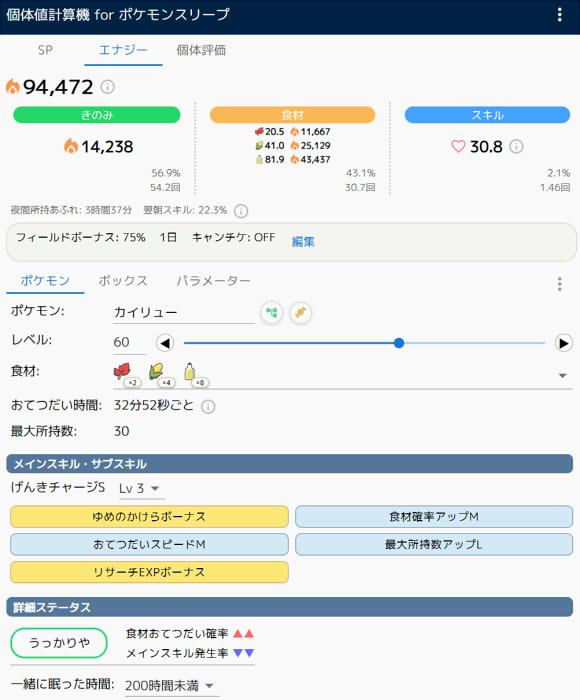Click the Pokémon name field カイリュー
Viewport: 580px width, 700px height.
[x=184, y=312]
